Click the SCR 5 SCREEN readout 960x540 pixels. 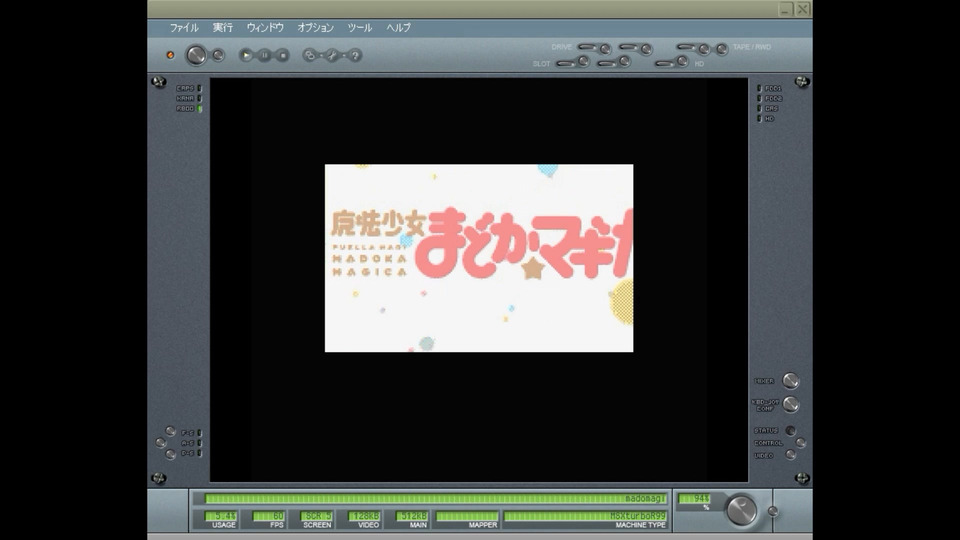coord(317,516)
